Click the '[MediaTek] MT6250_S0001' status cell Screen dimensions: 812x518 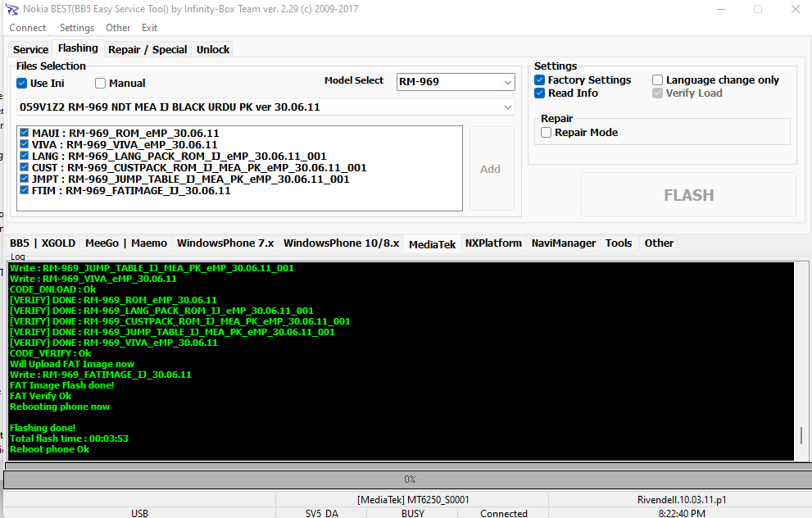[x=413, y=500]
